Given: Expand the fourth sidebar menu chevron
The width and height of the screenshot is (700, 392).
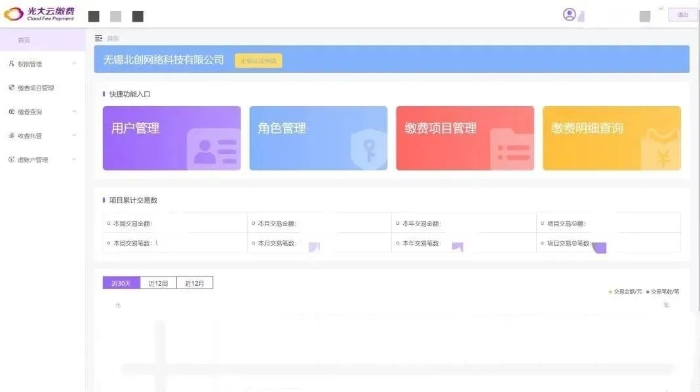Looking at the screenshot, I should (74, 135).
